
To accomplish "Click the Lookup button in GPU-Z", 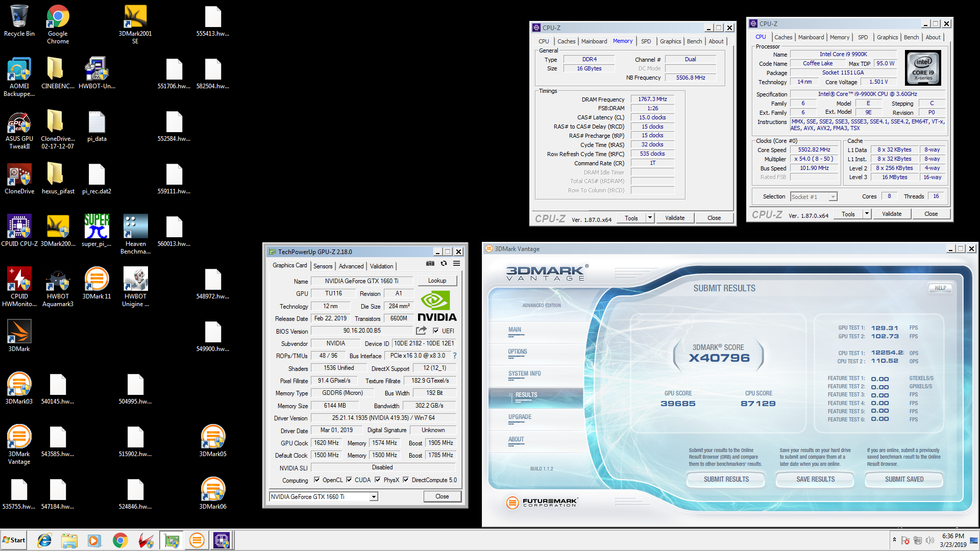I will point(437,281).
